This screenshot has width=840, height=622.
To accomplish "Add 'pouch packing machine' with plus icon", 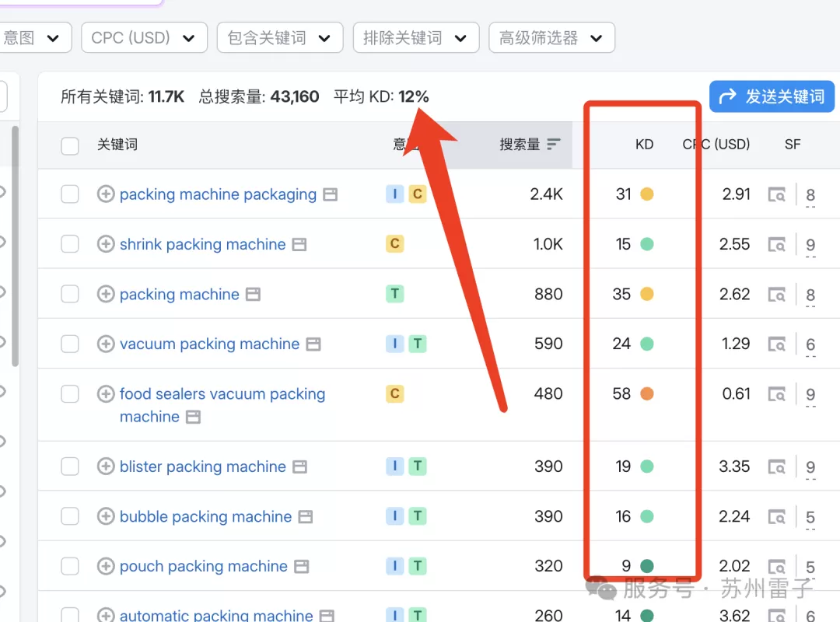I will [x=106, y=566].
